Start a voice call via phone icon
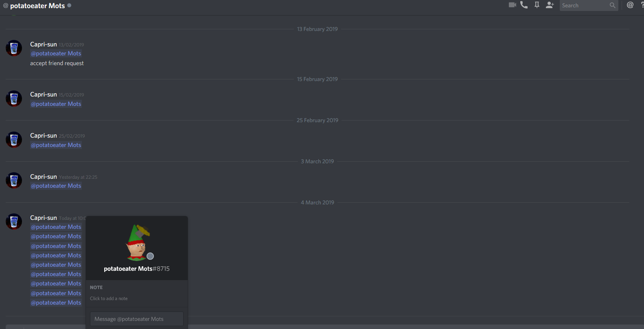The image size is (644, 329). click(x=524, y=5)
